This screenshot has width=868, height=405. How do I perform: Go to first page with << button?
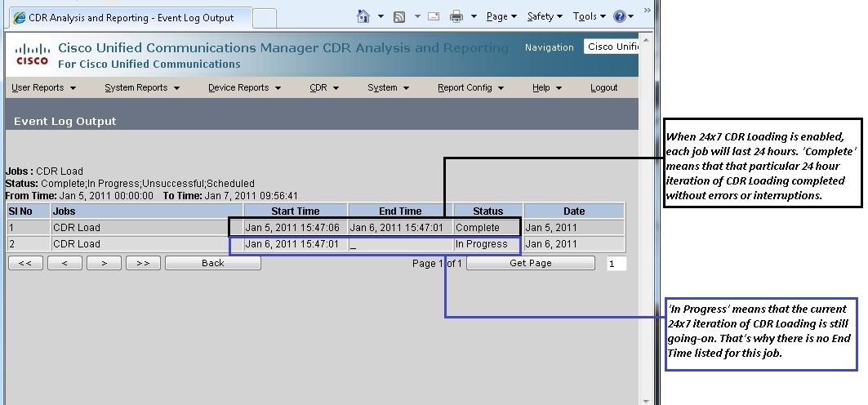pos(25,264)
